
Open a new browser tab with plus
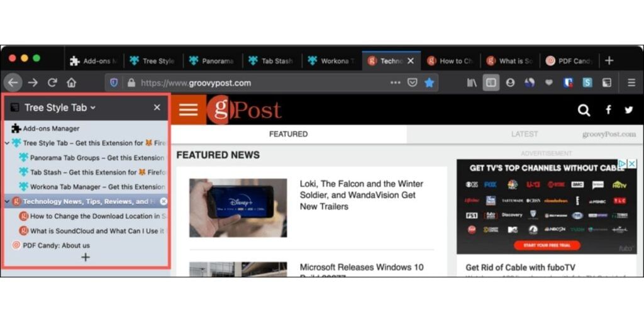pos(609,61)
